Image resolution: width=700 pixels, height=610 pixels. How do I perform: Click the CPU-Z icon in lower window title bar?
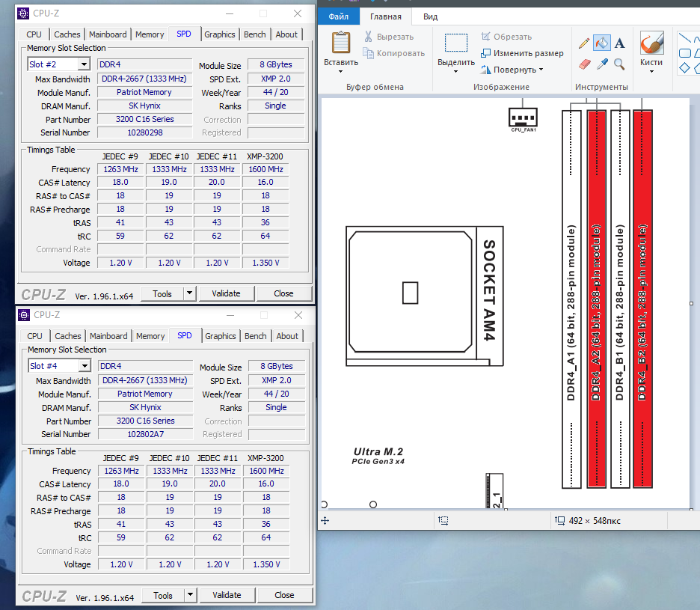pyautogui.click(x=24, y=315)
